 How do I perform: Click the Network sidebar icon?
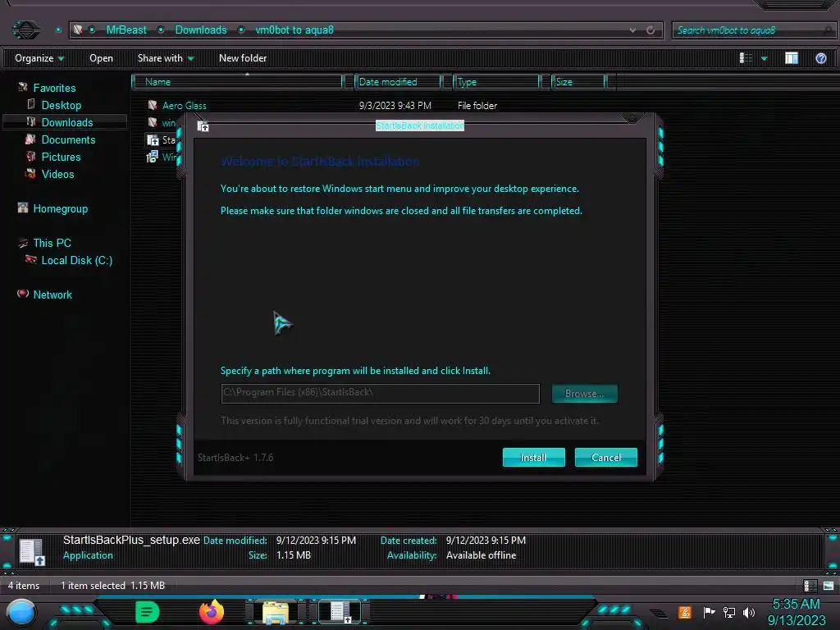click(22, 293)
